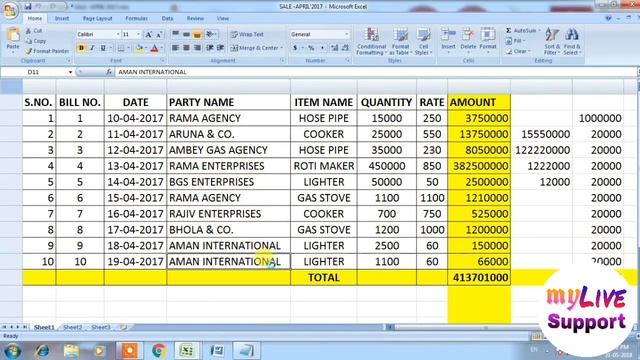Viewport: 640px width, 360px height.
Task: Click the formula bar showing AMAN INTERNATIONAL
Action: point(376,72)
